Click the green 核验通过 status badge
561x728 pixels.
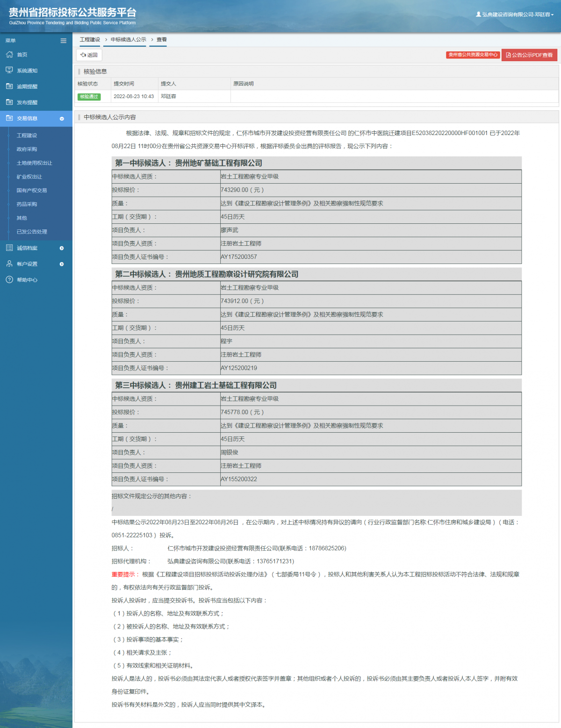89,97
